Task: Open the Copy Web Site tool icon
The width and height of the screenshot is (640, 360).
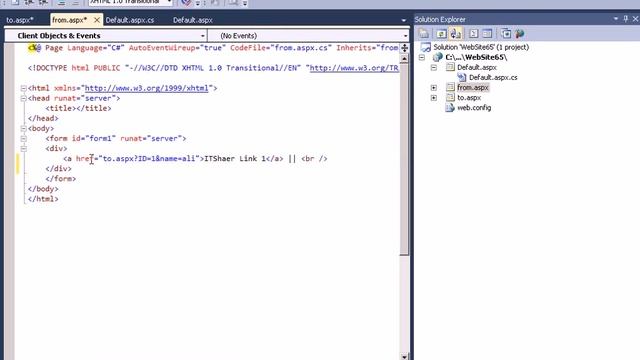Action: tap(506, 33)
